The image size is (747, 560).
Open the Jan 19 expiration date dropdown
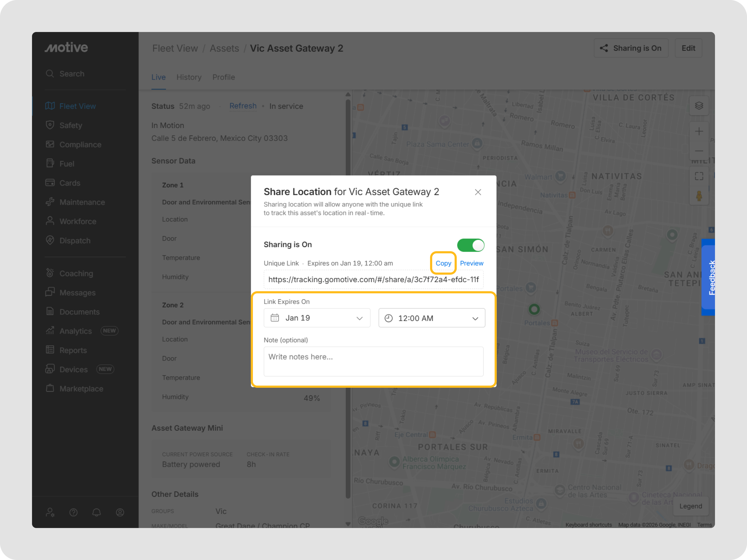[x=317, y=318]
